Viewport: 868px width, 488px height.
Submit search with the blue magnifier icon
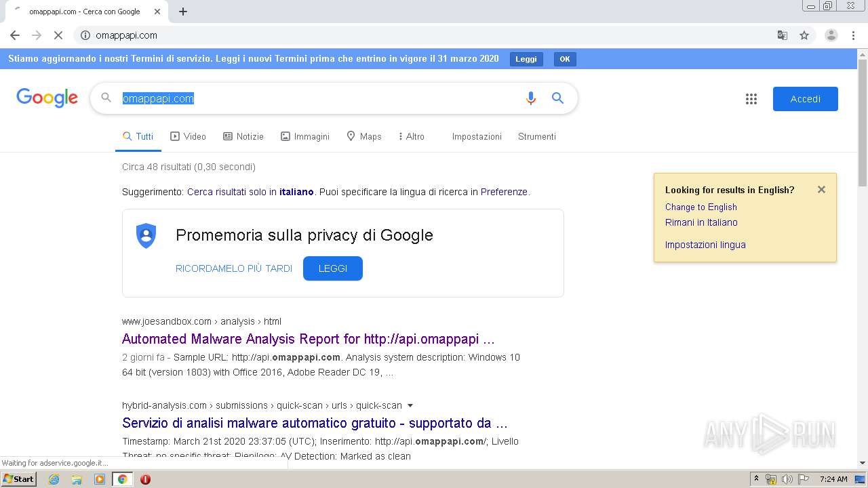(x=557, y=98)
